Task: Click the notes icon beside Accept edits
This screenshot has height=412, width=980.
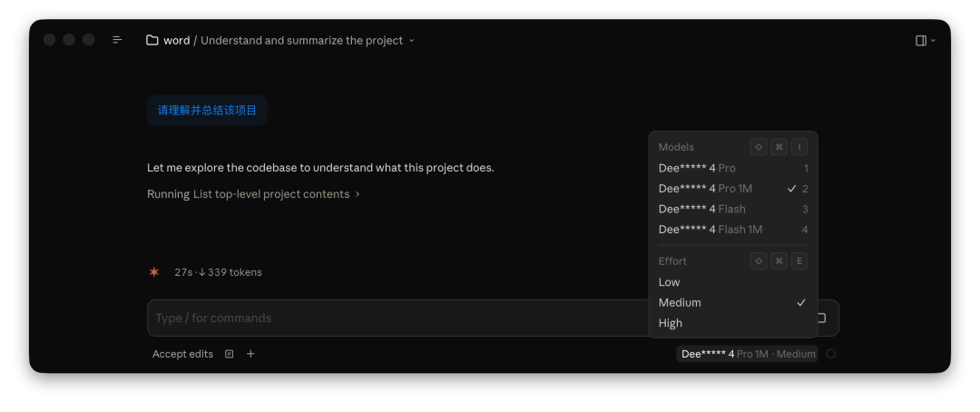Action: pos(230,354)
